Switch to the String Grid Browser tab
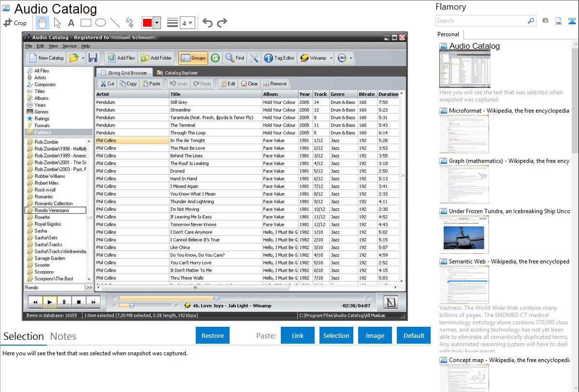The height and width of the screenshot is (392, 579). (x=124, y=73)
